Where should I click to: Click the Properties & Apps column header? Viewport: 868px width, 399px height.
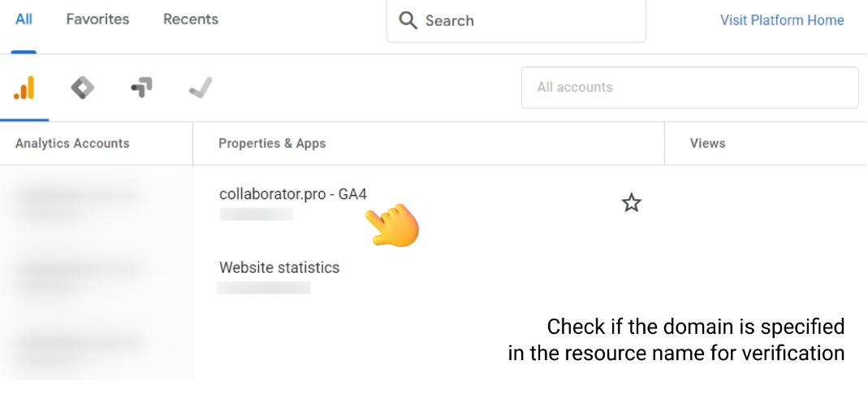[x=272, y=144]
